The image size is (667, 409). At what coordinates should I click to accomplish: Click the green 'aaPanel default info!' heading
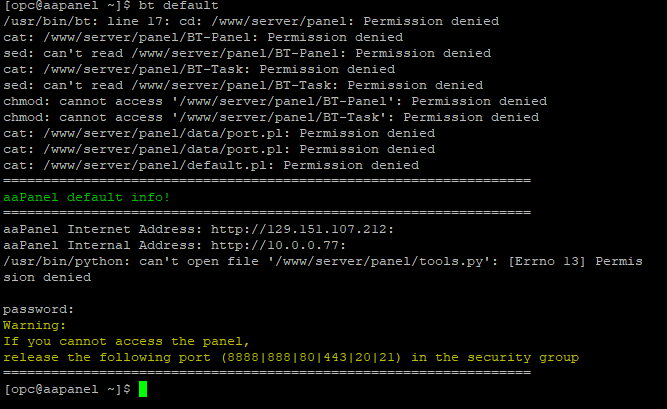click(87, 197)
